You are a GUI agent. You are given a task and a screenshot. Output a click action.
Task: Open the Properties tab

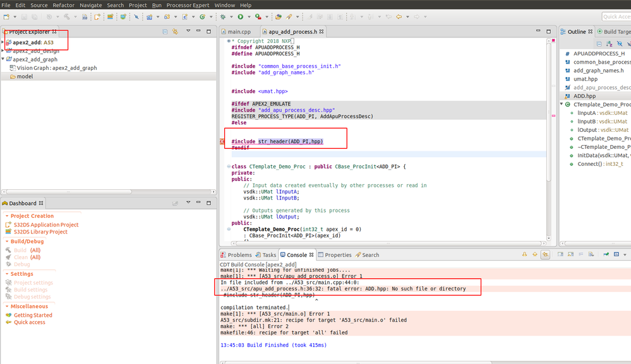click(x=334, y=255)
